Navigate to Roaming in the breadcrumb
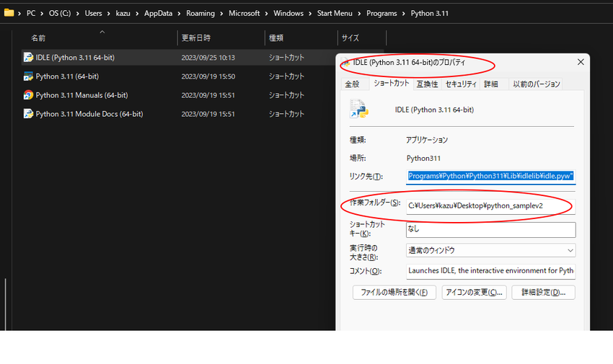 (x=200, y=13)
